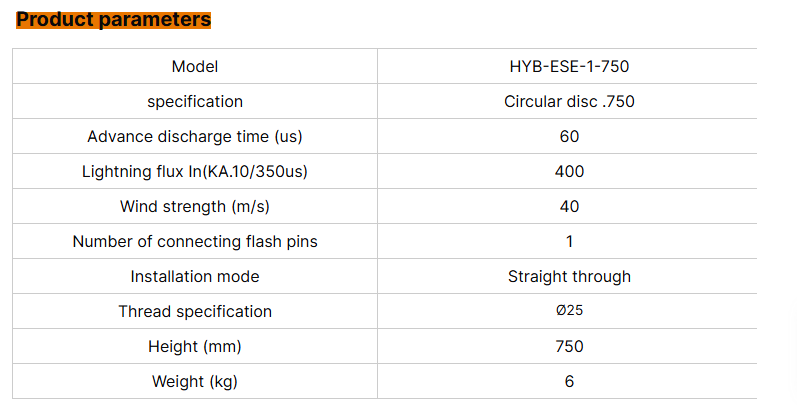Click the Ø25 thread value
Image resolution: width=797 pixels, height=410 pixels.
tap(569, 312)
